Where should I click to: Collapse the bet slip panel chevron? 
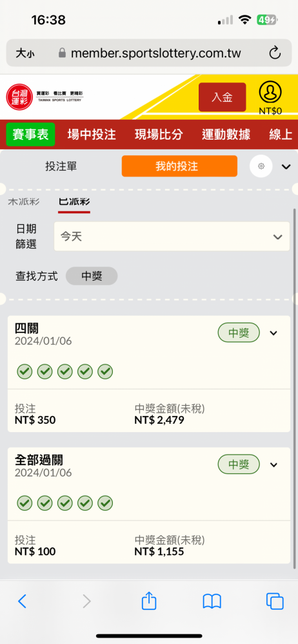[x=286, y=167]
